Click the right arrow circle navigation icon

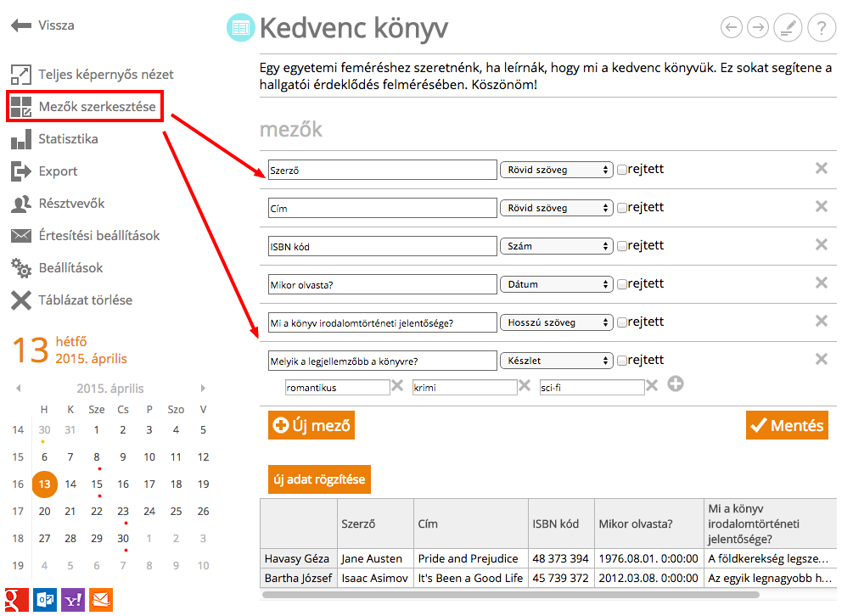click(x=758, y=28)
